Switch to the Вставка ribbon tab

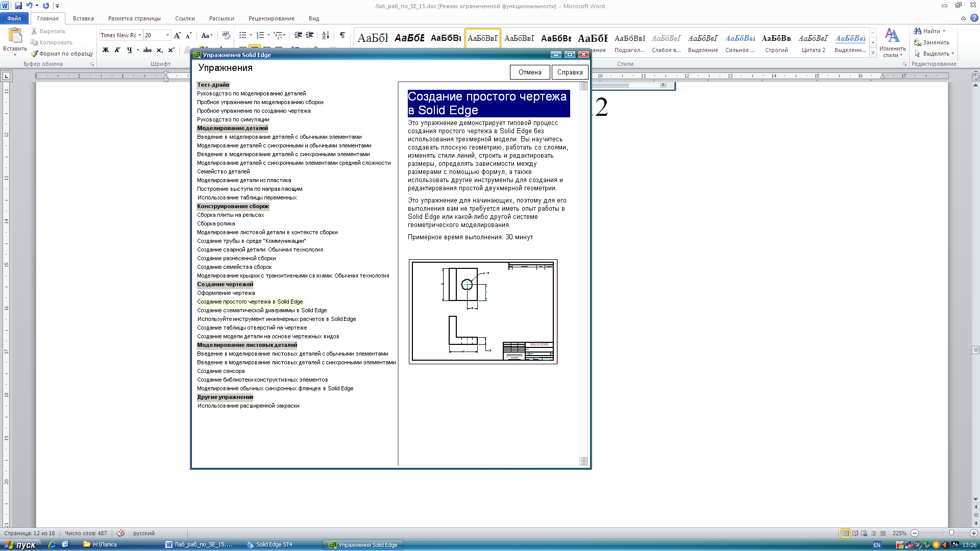click(83, 18)
